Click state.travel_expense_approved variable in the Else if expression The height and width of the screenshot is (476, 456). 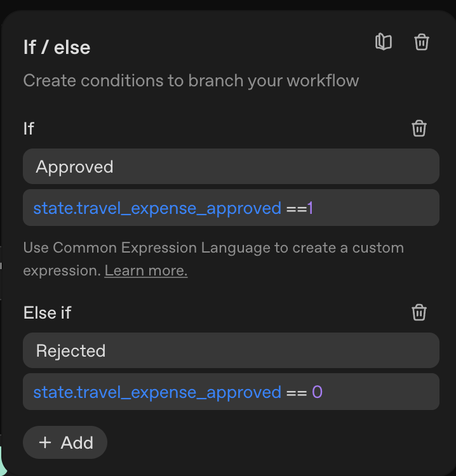[x=157, y=392]
